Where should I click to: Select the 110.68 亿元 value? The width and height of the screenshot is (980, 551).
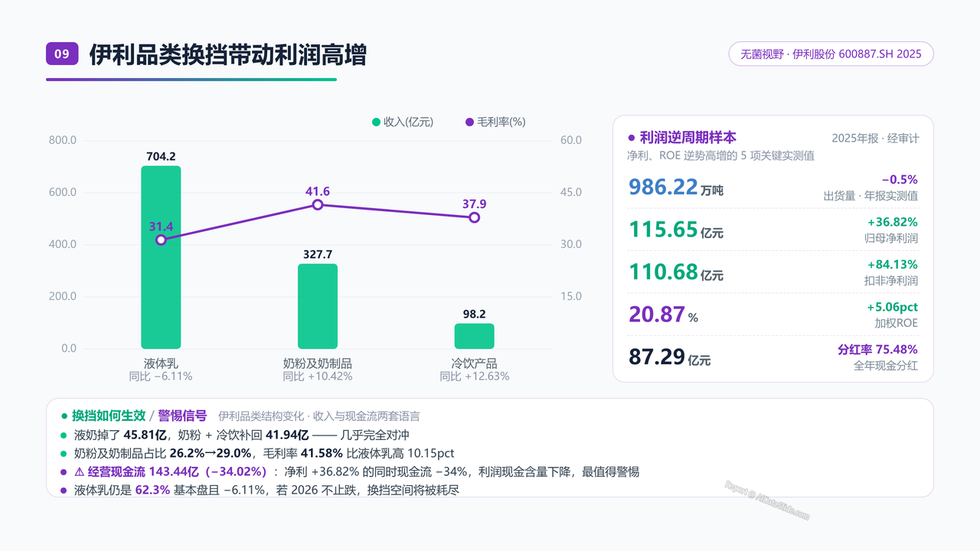click(676, 272)
